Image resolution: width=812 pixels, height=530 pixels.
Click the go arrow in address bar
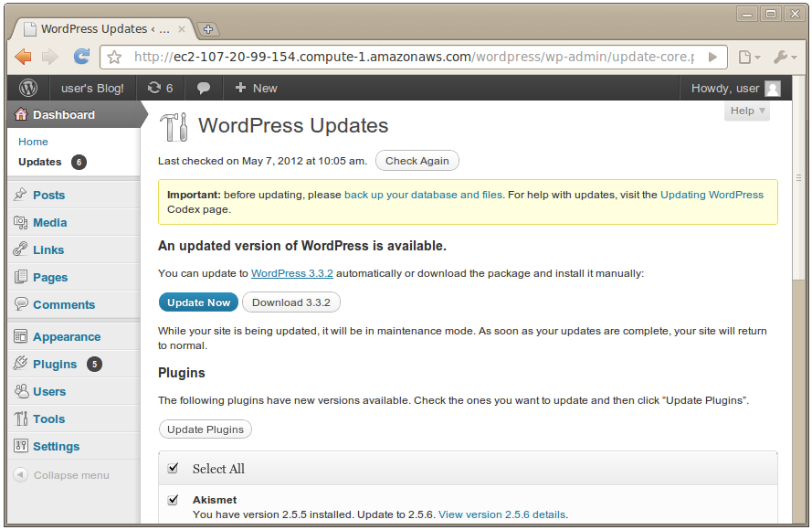tap(712, 57)
